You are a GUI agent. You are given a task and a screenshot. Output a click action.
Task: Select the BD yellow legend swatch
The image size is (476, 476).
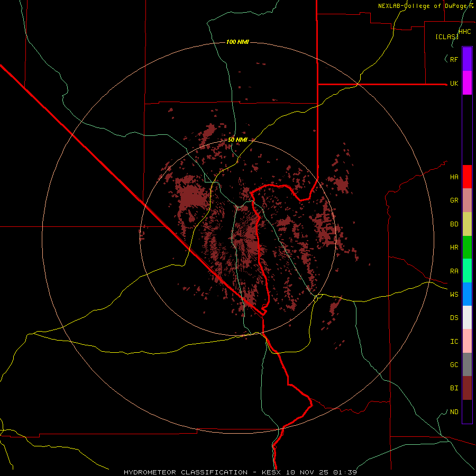click(x=467, y=224)
